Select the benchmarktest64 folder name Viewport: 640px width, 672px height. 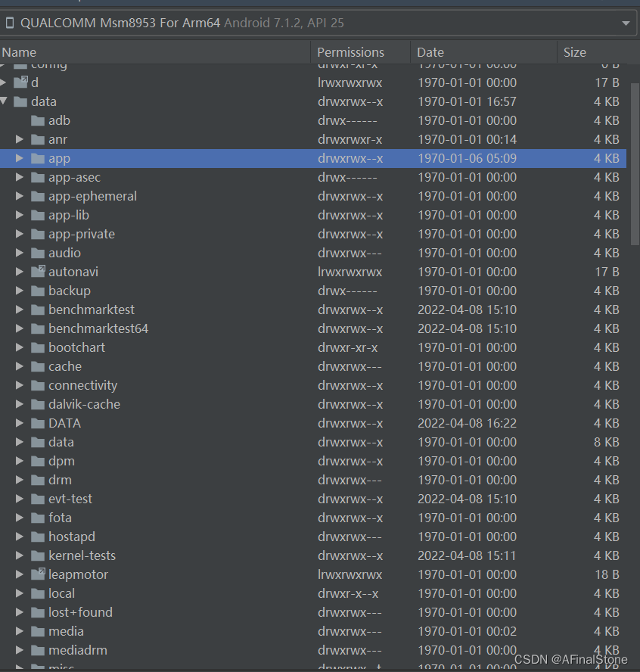[x=98, y=328]
